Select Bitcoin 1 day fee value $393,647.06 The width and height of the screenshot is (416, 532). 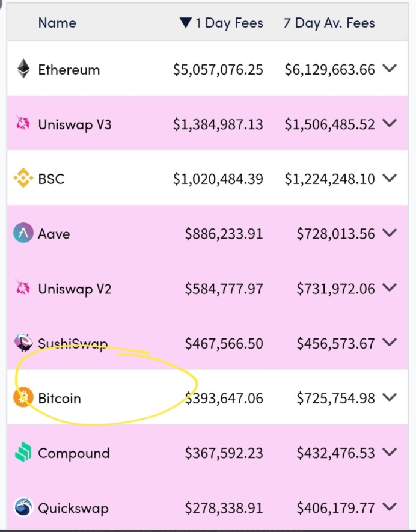pos(224,399)
